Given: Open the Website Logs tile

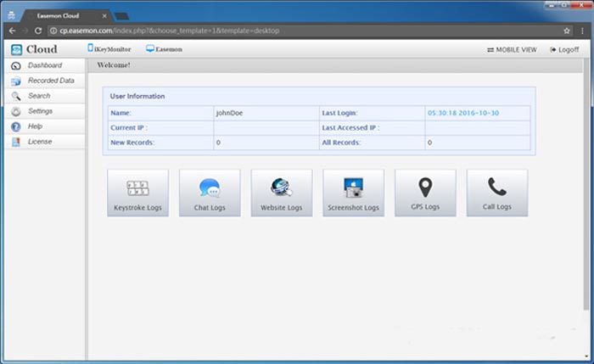Looking at the screenshot, I should [282, 193].
